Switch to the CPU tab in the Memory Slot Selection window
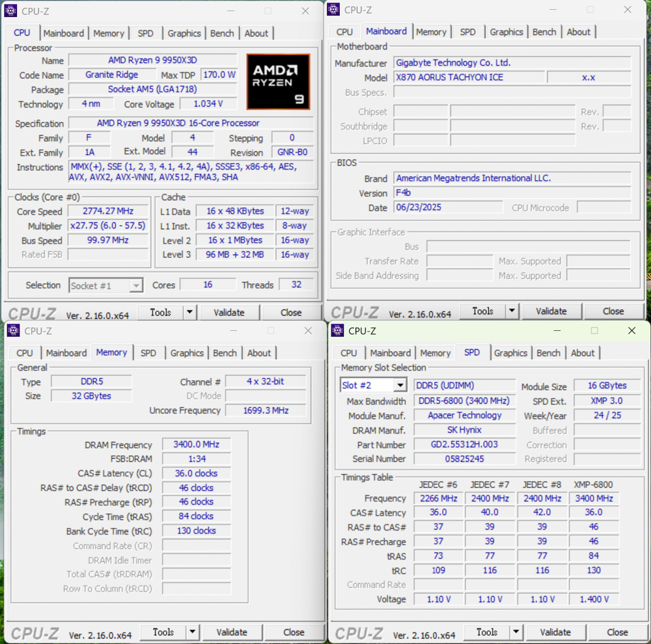Viewport: 651px width, 644px height. [349, 353]
